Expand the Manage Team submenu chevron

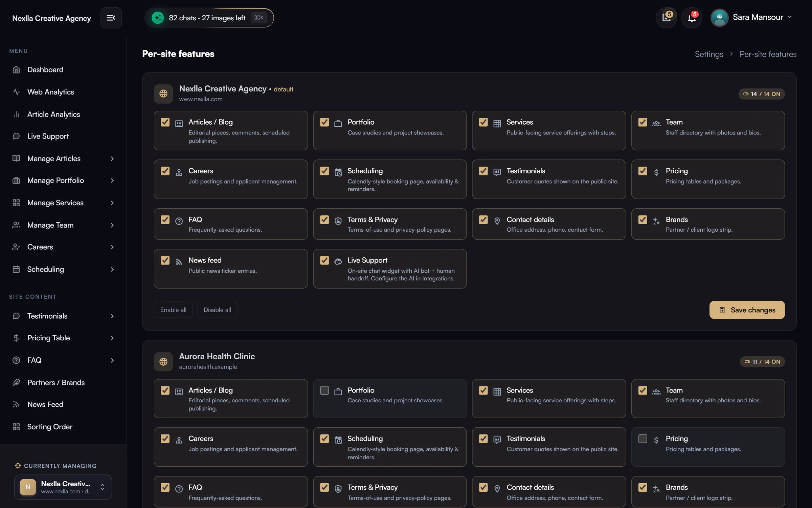point(112,225)
